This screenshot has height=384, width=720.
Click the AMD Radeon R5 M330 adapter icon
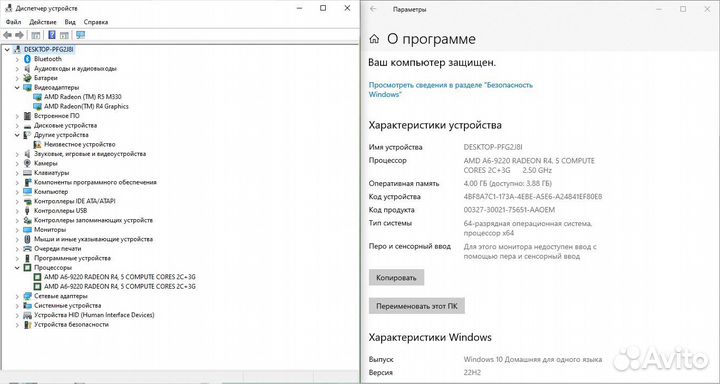pyautogui.click(x=37, y=96)
